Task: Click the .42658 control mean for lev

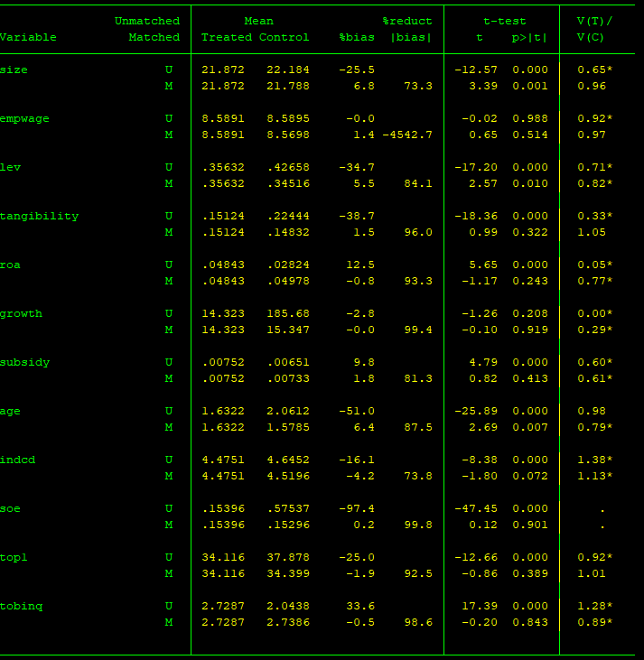Action: pos(288,168)
